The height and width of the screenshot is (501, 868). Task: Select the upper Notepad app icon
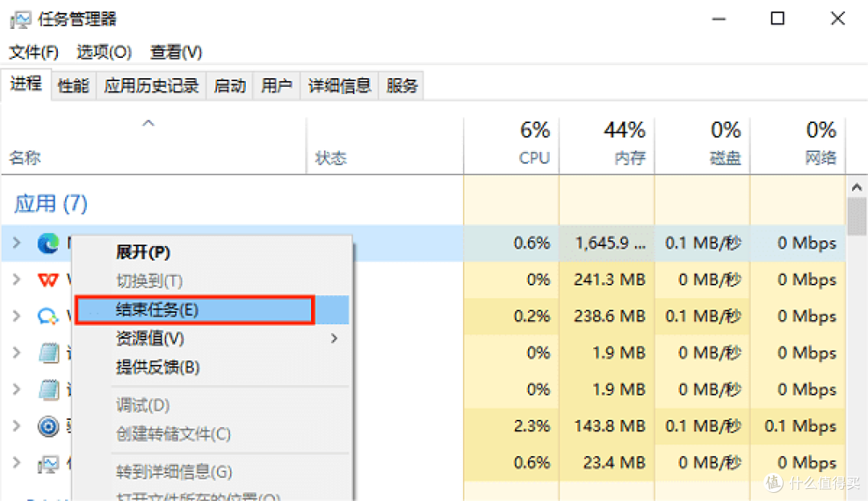point(48,353)
